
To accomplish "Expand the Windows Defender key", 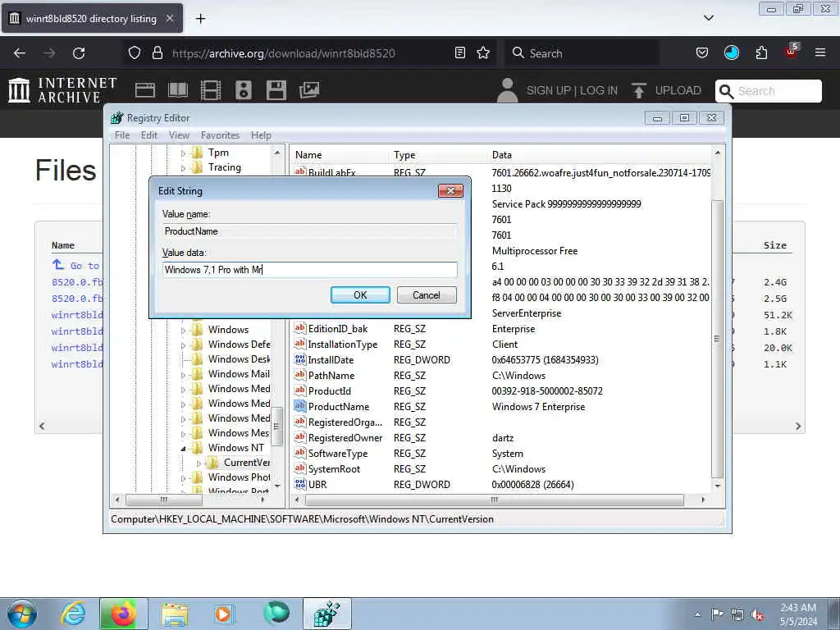I will click(x=183, y=345).
